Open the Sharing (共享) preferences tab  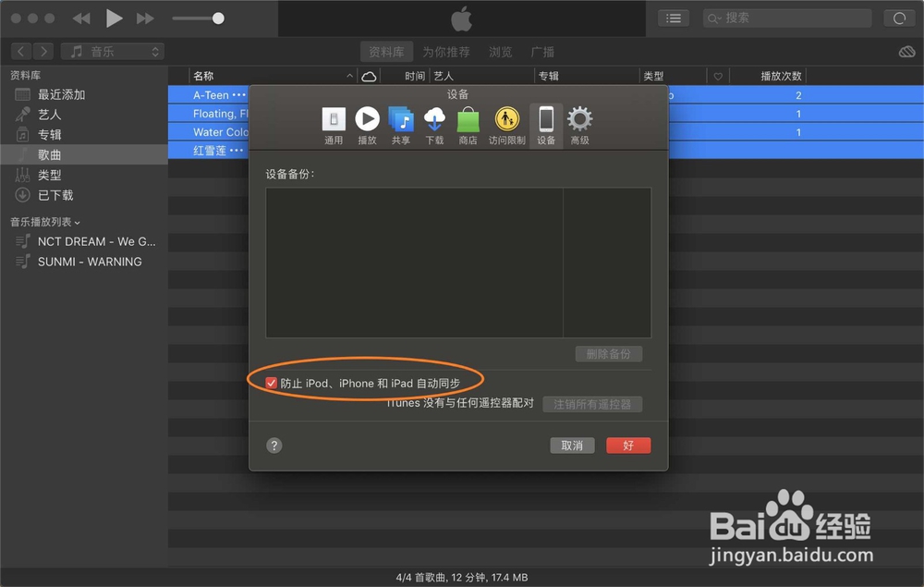pyautogui.click(x=401, y=126)
